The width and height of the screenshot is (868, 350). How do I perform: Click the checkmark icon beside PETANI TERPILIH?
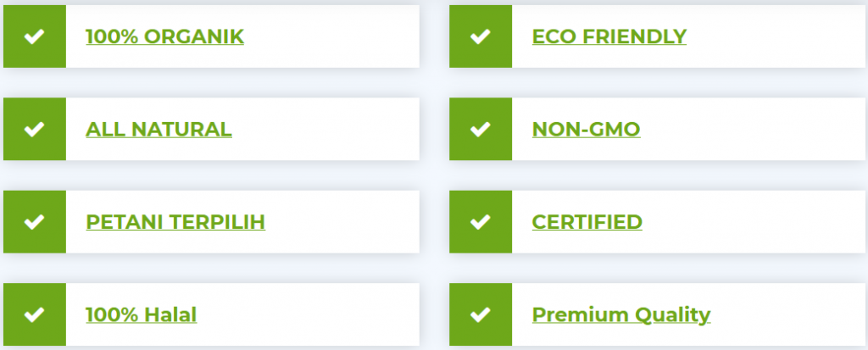pos(34,222)
